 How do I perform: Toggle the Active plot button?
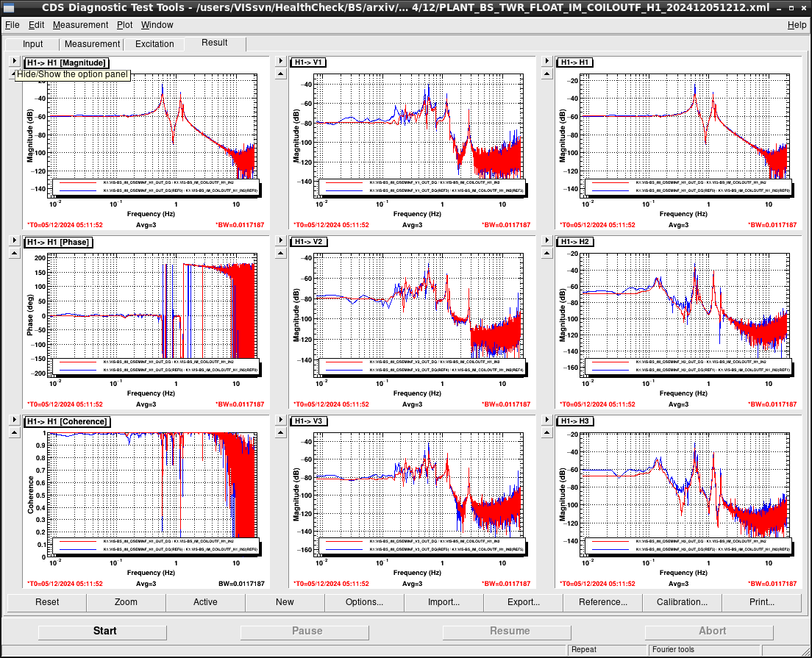[205, 602]
